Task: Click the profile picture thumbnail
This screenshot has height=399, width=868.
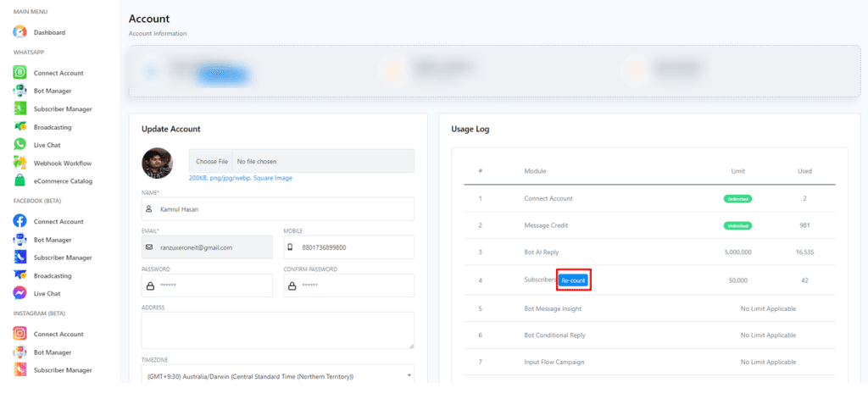Action: pyautogui.click(x=157, y=162)
